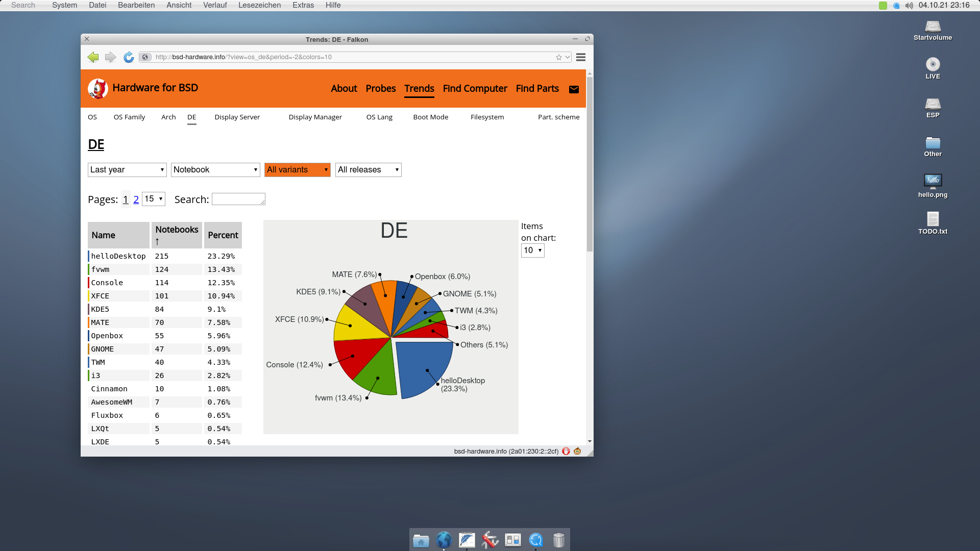Click the BSD daemon logo
980x551 pixels.
coord(97,88)
